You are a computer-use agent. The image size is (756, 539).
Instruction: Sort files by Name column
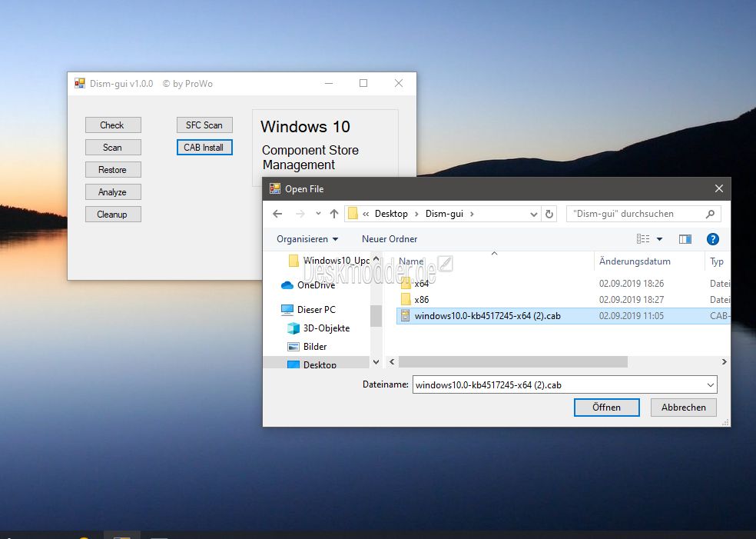(411, 261)
